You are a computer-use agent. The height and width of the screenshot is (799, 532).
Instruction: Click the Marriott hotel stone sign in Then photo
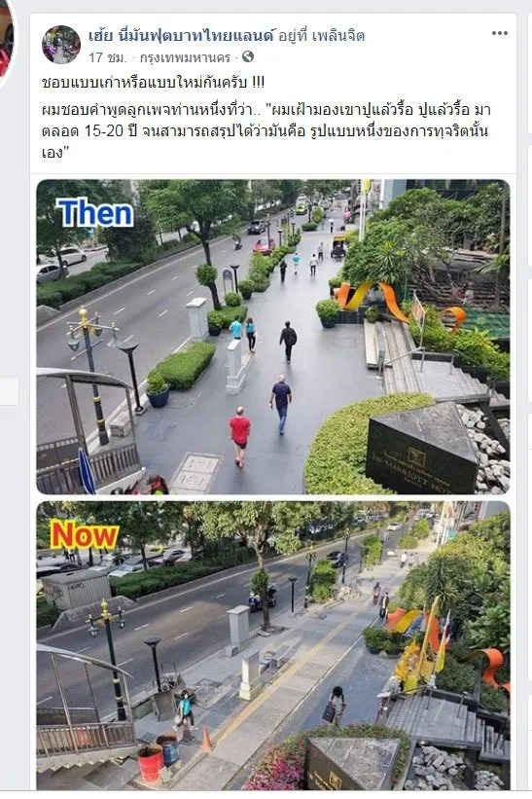click(422, 451)
